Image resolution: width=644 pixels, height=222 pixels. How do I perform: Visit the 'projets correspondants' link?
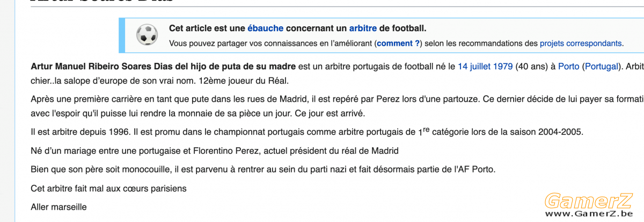(581, 43)
